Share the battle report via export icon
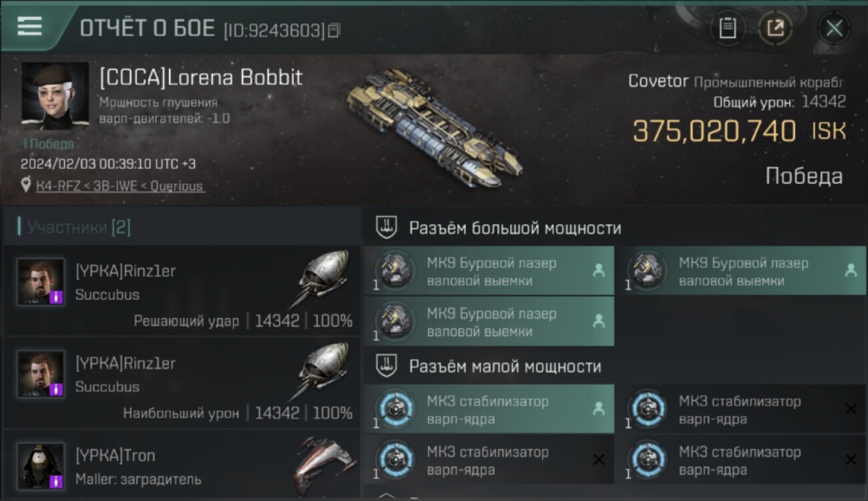The height and width of the screenshot is (501, 868). click(x=775, y=28)
